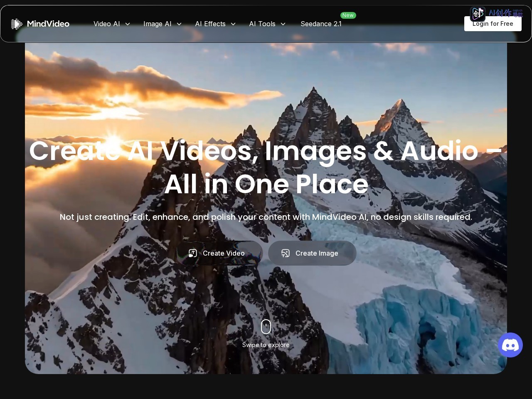Click the Create Image button

tap(312, 253)
